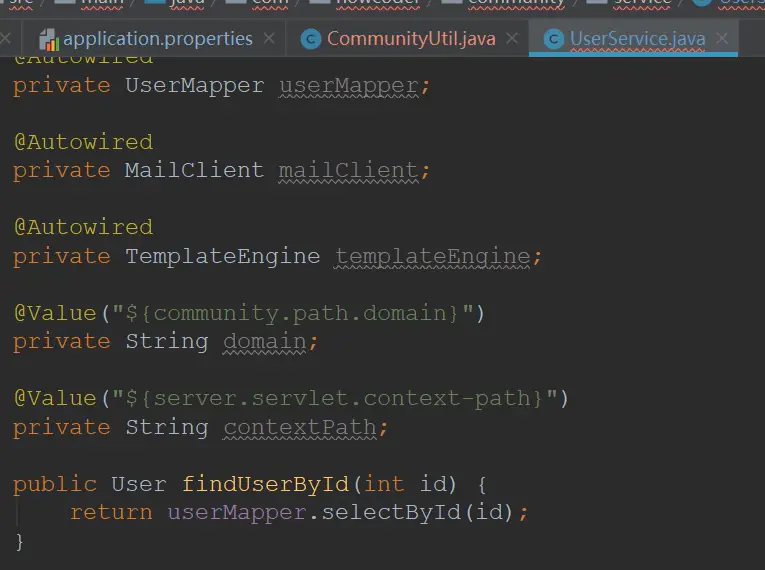Place cursor on the findUserById method name
Viewport: 765px width, 570px height.
(x=264, y=484)
